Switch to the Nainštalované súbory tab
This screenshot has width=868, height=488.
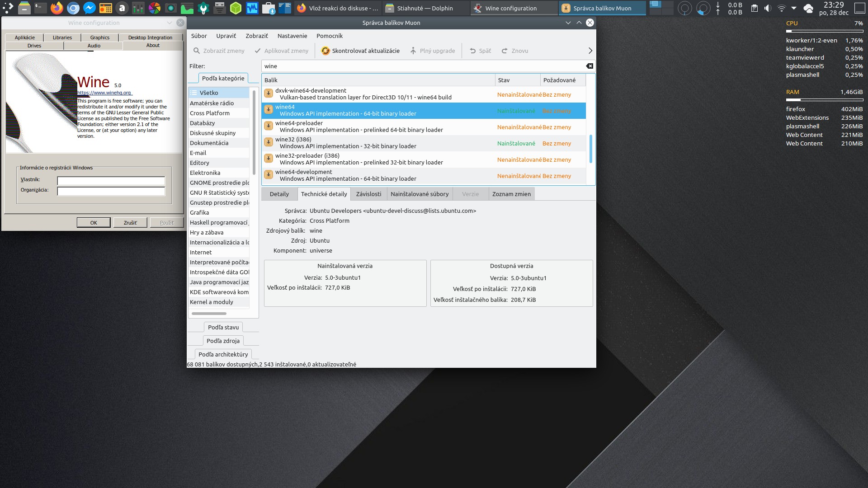click(420, 194)
